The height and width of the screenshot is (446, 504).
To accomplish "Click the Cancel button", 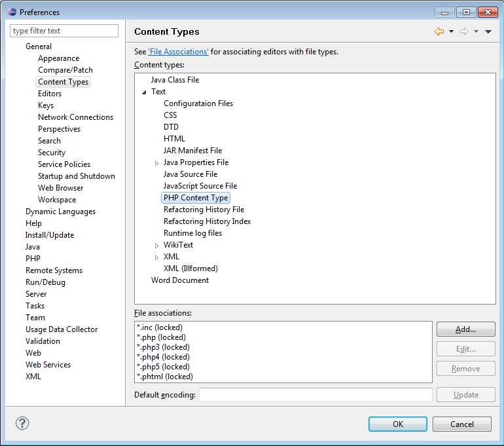I will [461, 424].
